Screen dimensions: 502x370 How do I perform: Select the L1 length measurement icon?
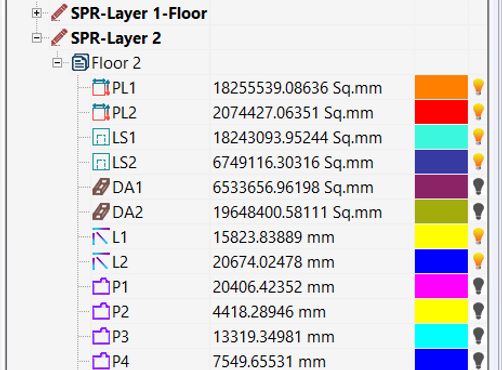(101, 237)
